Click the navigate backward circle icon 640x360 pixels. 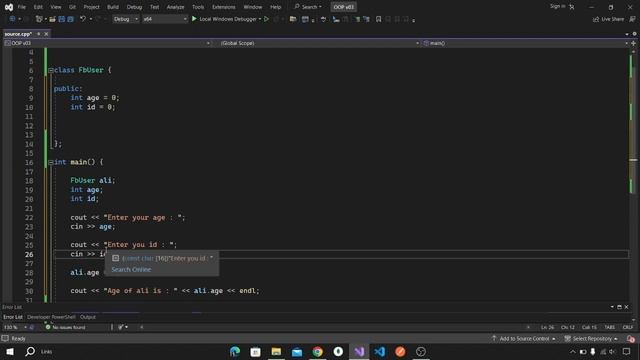click(x=12, y=19)
